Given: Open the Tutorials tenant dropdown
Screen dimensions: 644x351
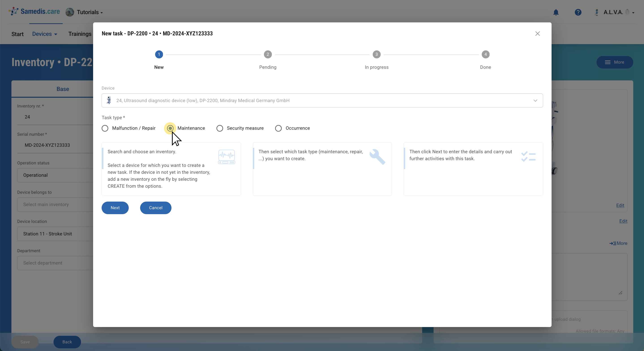Looking at the screenshot, I should pos(89,12).
